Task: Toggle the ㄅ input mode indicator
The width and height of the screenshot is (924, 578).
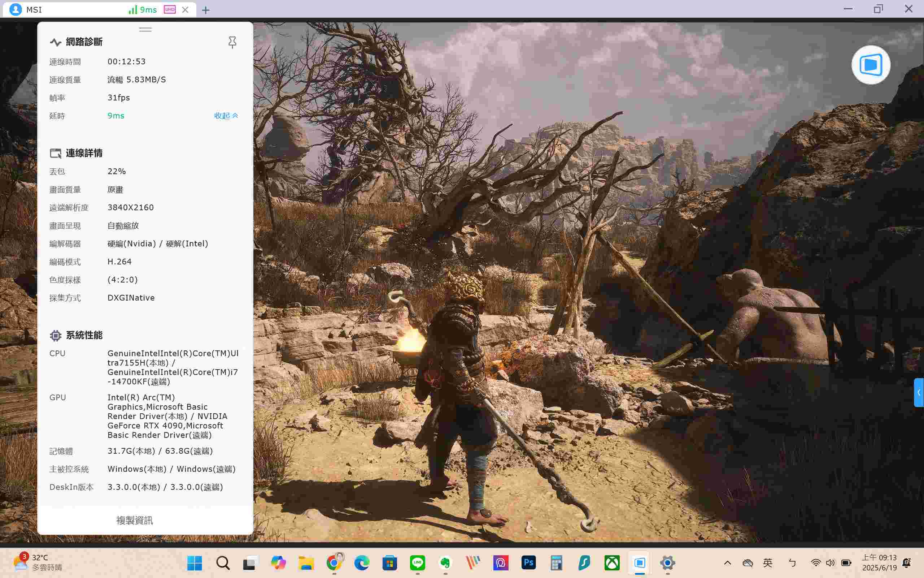Action: pyautogui.click(x=792, y=563)
